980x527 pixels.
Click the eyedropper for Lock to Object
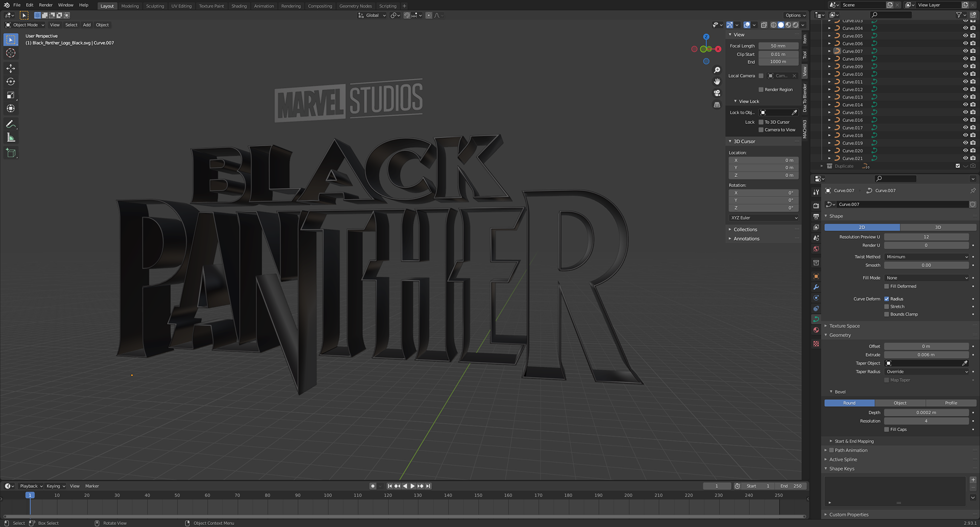point(794,113)
